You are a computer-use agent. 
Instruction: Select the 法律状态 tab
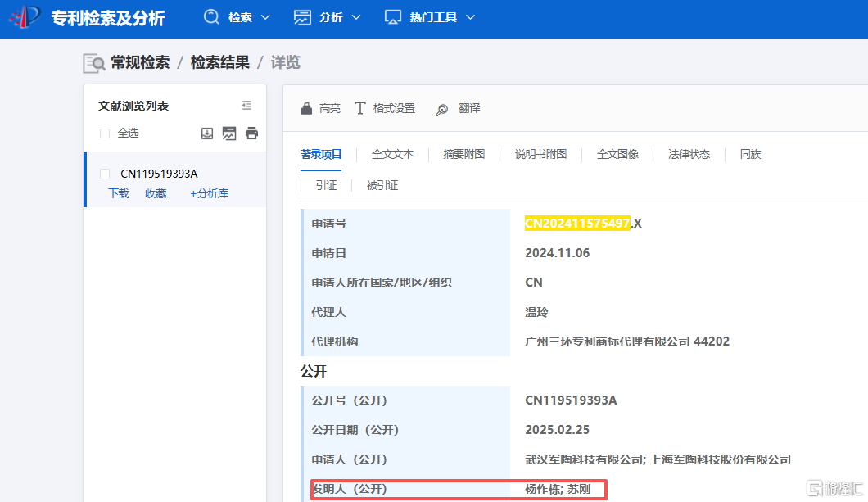pos(689,155)
